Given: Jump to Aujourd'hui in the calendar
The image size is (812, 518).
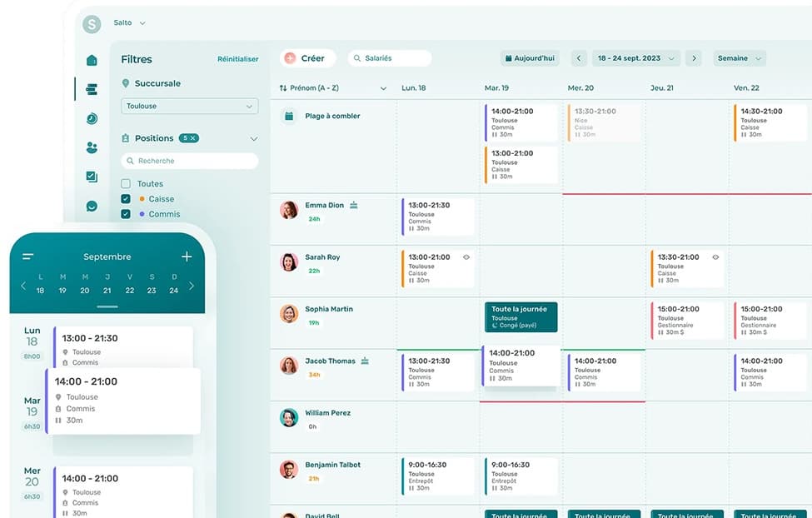Looking at the screenshot, I should coord(530,58).
